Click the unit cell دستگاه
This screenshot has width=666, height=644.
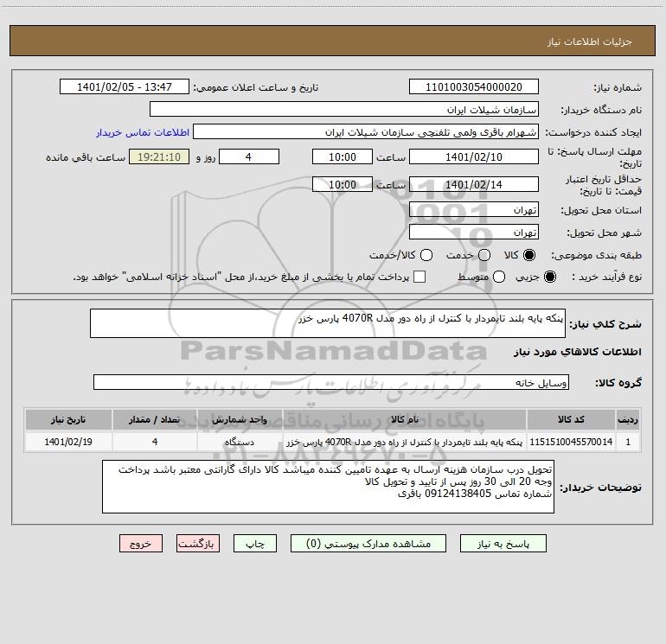click(x=240, y=442)
